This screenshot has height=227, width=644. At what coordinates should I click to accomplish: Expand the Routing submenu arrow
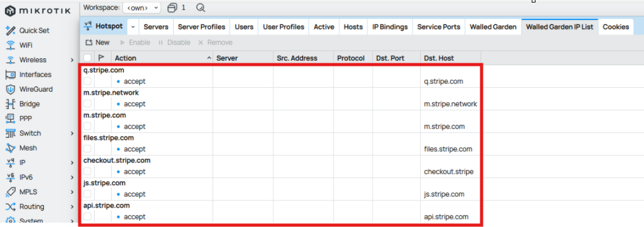(72, 206)
